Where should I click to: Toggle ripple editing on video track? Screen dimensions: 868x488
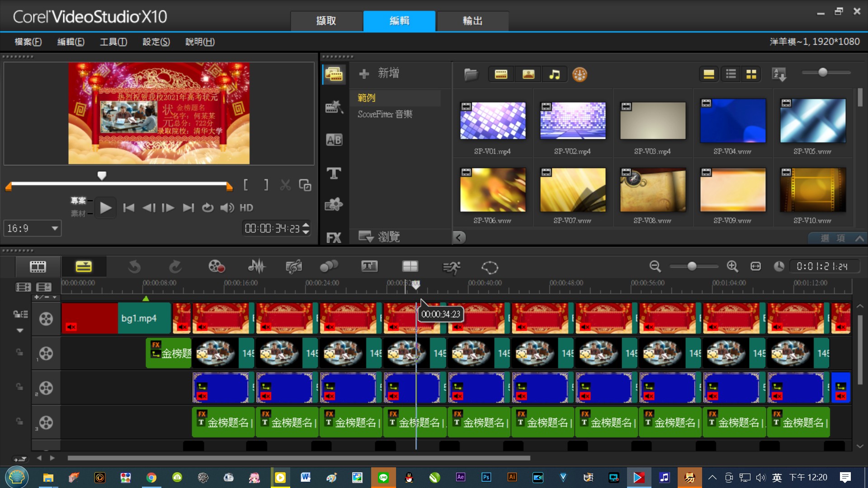click(x=21, y=314)
